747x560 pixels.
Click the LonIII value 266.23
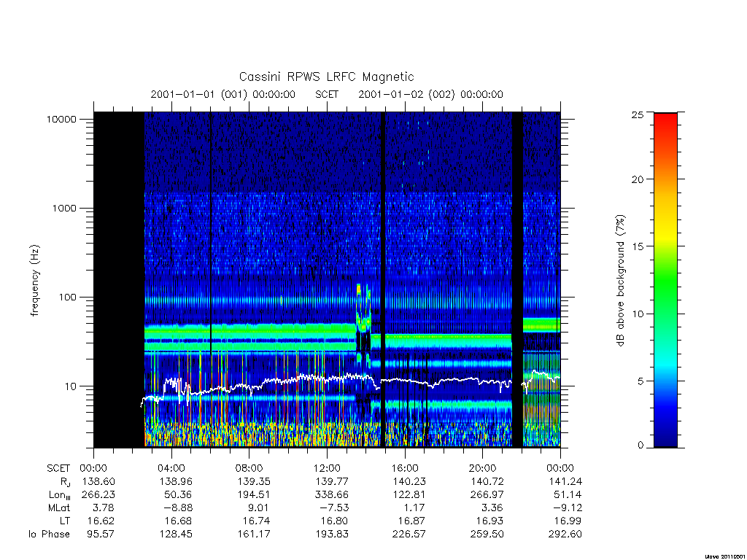pos(98,495)
